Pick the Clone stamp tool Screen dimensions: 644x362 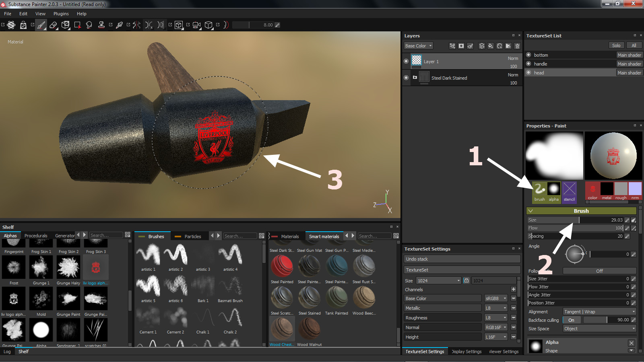[101, 25]
